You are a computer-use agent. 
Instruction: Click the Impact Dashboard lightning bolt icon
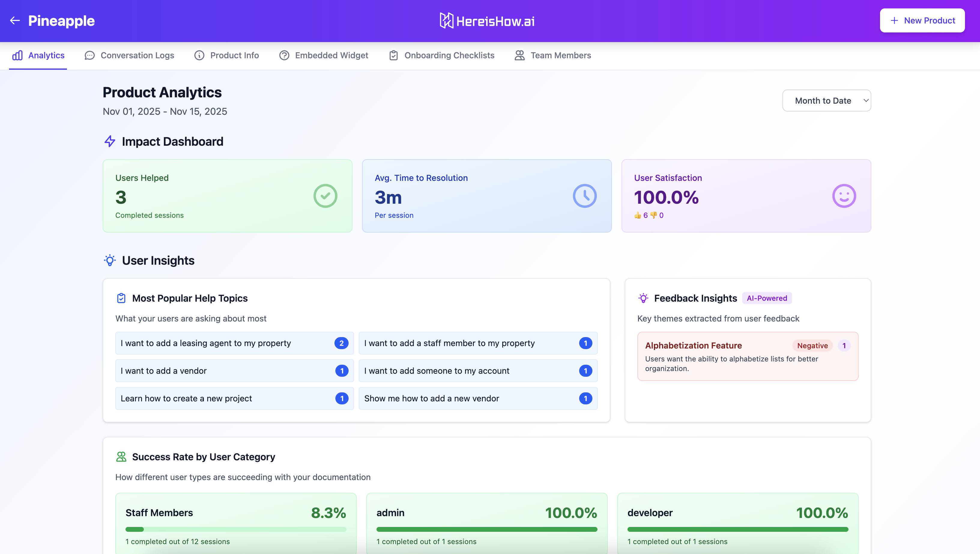click(x=110, y=141)
